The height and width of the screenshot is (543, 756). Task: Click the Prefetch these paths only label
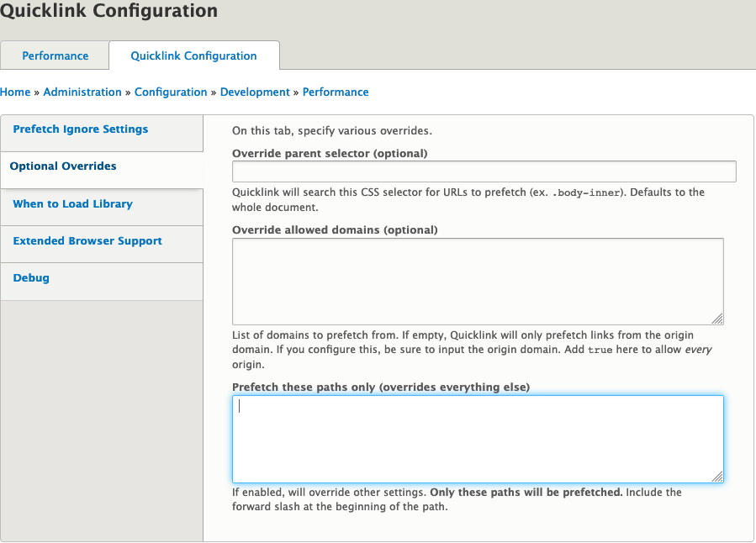point(381,387)
